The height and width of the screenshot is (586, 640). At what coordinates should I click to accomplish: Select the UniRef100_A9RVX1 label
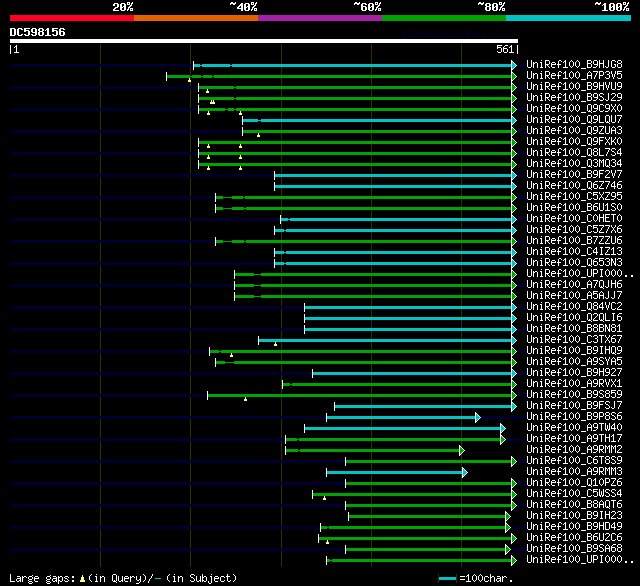pos(574,384)
